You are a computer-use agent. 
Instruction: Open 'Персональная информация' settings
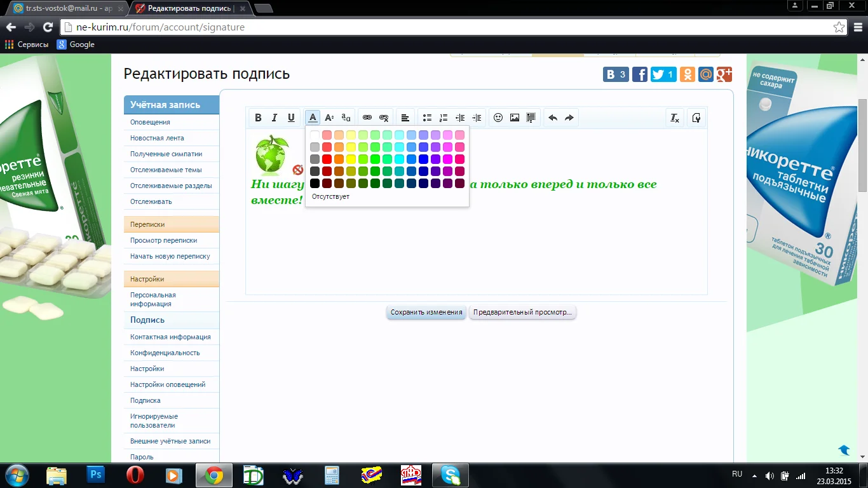(x=153, y=299)
